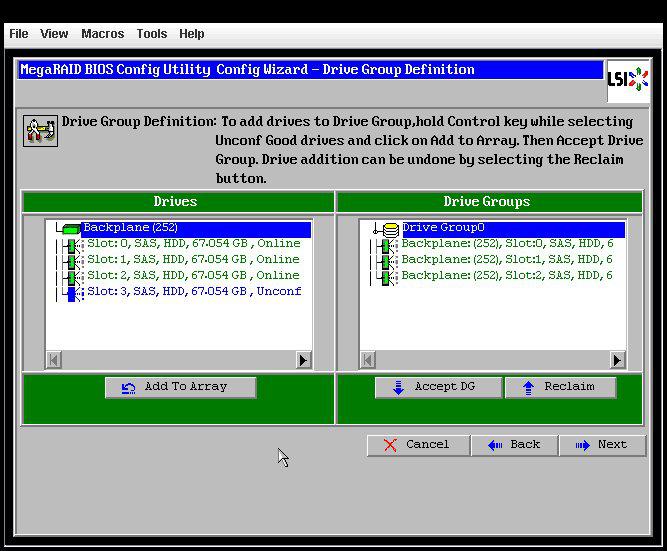Click Slot 2 online drive icon in Drives

pos(71,276)
